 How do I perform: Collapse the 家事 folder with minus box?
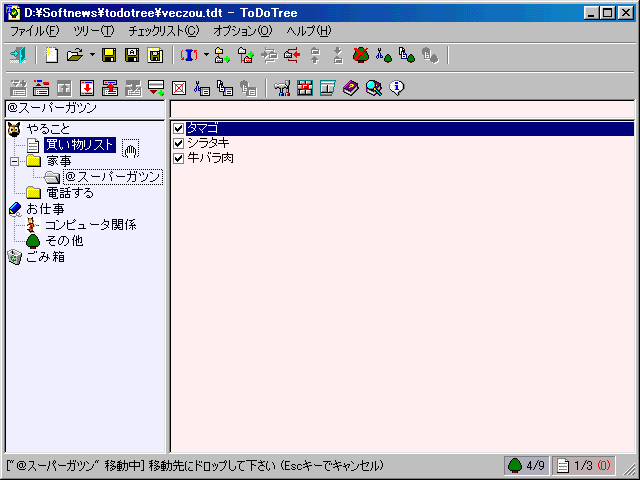[15, 161]
